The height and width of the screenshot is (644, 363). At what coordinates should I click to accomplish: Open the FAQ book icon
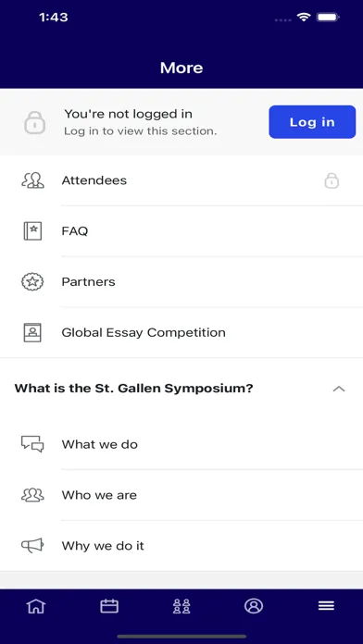click(32, 230)
